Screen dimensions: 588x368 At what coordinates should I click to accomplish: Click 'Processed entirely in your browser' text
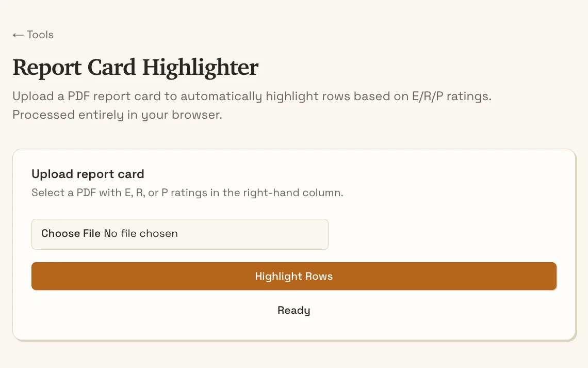coord(118,115)
